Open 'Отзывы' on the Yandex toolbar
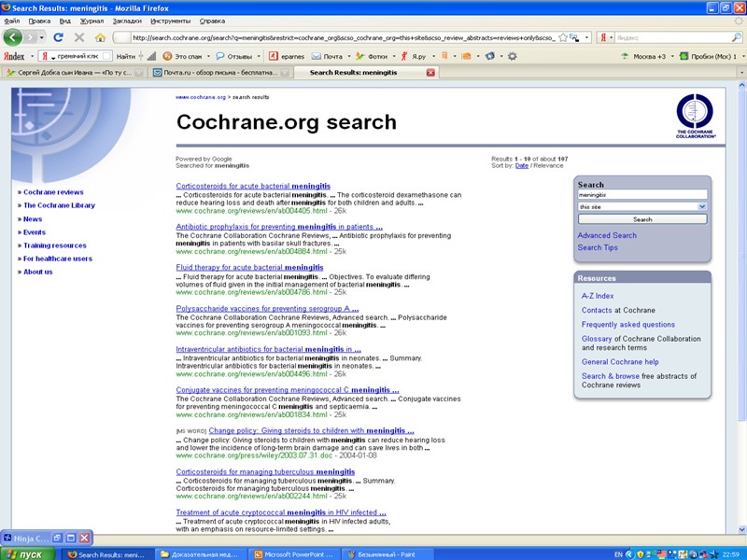Image resolution: width=747 pixels, height=560 pixels. (x=234, y=56)
